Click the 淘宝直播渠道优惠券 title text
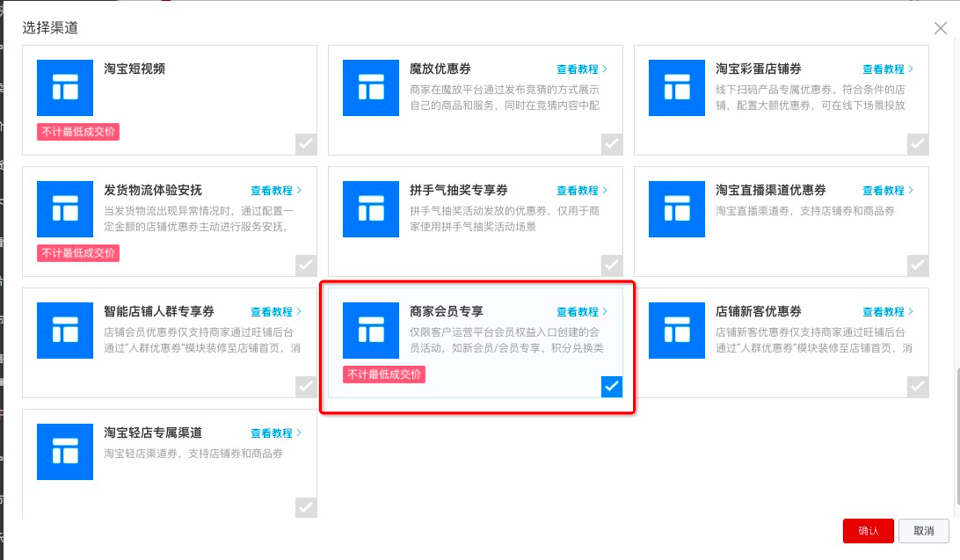Screen dimensions: 960x560 [771, 190]
